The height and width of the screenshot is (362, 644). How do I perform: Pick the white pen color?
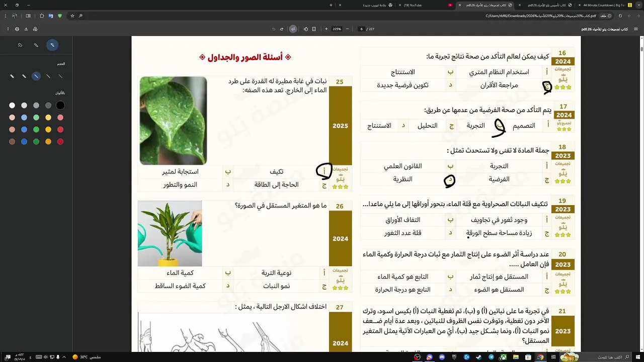pos(12,105)
